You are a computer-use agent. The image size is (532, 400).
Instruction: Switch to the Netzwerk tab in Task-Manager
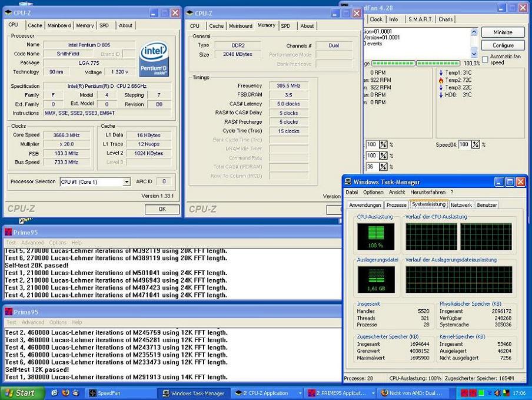(x=461, y=205)
